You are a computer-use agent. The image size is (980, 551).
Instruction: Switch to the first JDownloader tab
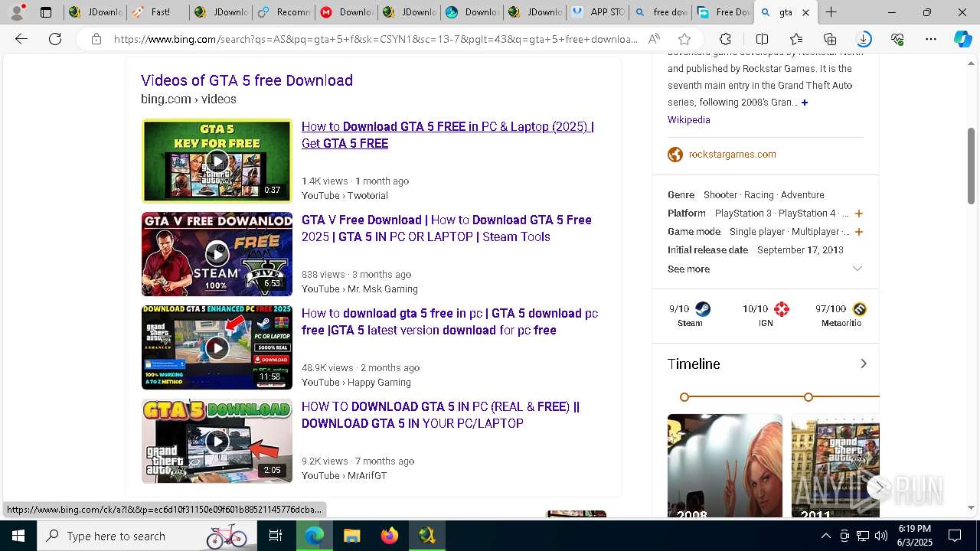click(96, 12)
